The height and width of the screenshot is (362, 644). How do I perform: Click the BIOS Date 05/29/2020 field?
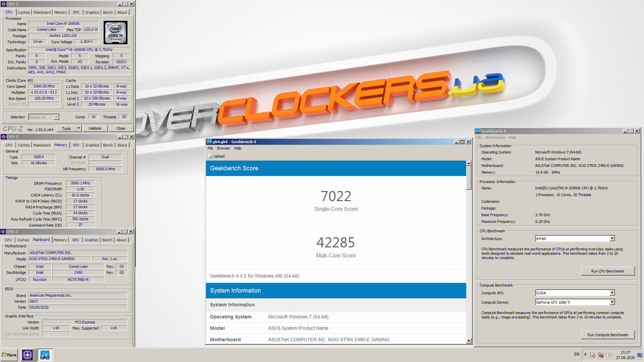pyautogui.click(x=78, y=307)
